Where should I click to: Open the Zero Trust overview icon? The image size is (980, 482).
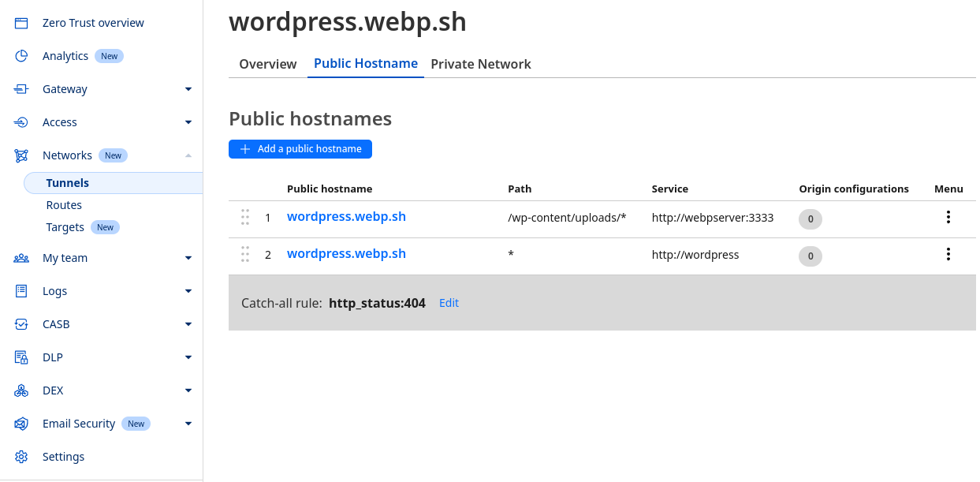click(20, 22)
